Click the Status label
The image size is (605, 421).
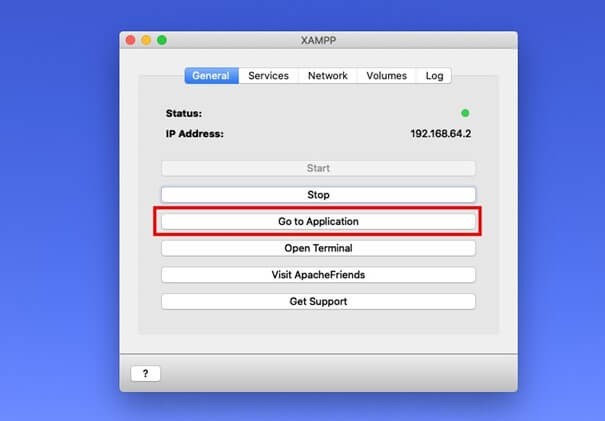click(184, 113)
